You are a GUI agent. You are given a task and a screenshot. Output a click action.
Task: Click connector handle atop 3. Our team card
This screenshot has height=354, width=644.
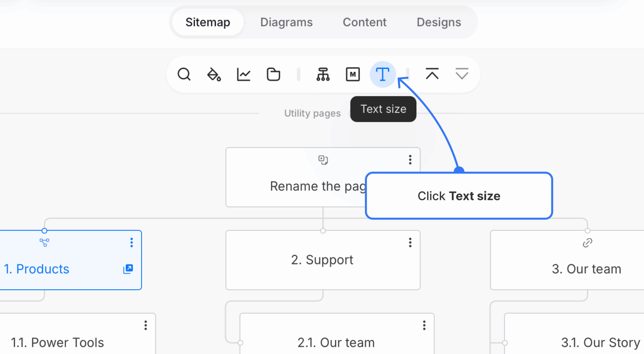pyautogui.click(x=587, y=231)
